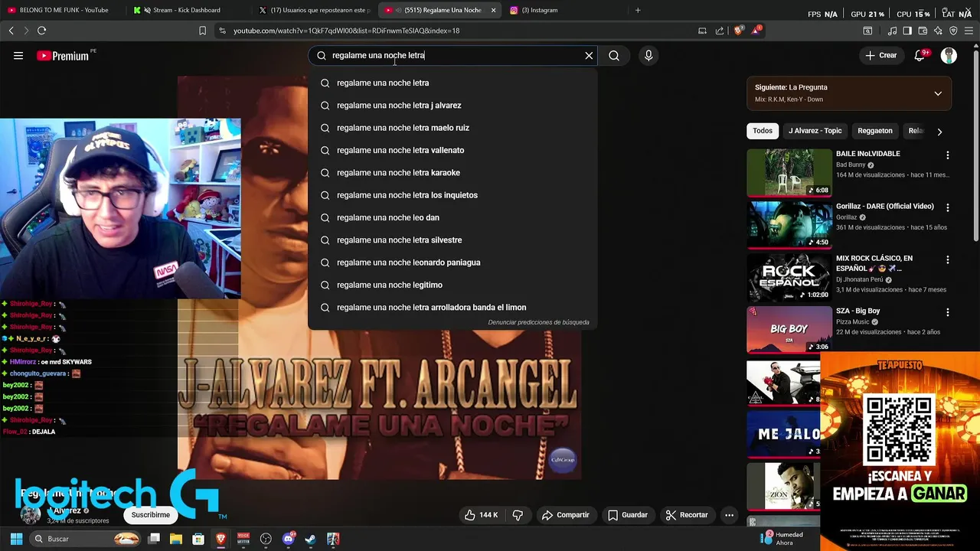The image size is (980, 551).
Task: Open browser main menu lines
Action: point(969,31)
